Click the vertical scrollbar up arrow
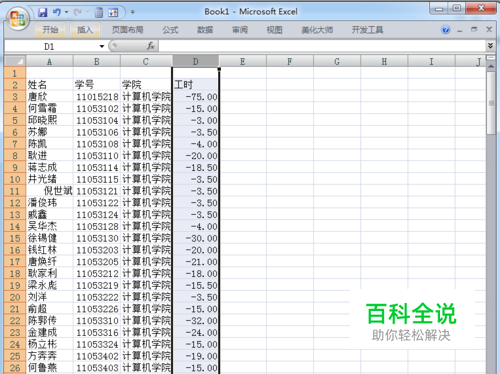The width and height of the screenshot is (500, 374). [x=491, y=66]
